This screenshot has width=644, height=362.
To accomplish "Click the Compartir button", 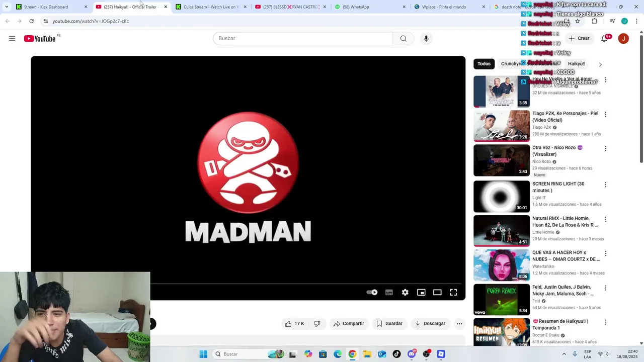I will click(349, 324).
